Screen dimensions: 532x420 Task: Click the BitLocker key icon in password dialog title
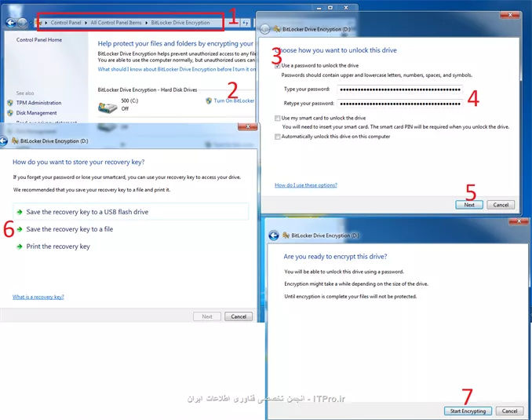(x=277, y=29)
